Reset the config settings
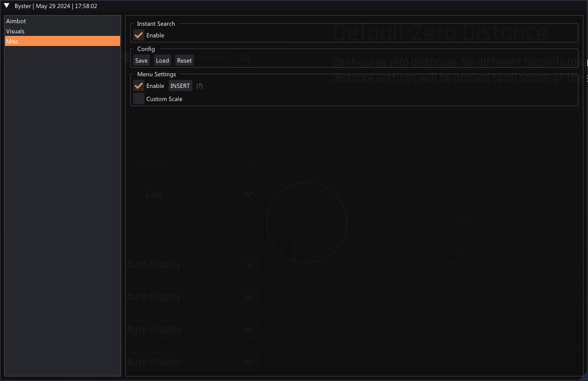Image resolution: width=588 pixels, height=381 pixels. pos(185,61)
